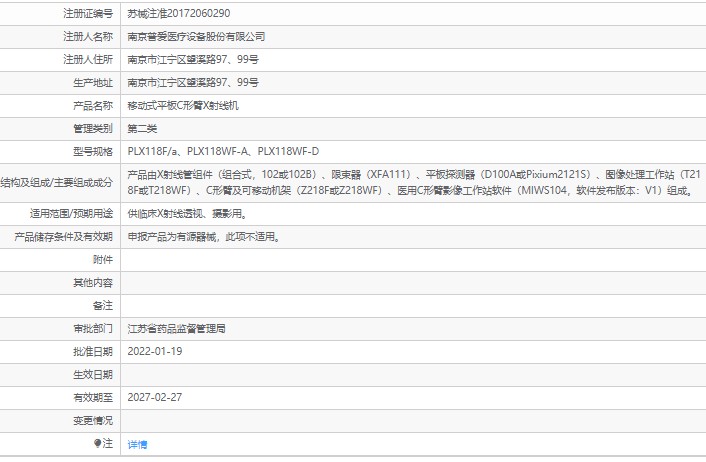Click the 有效期至 label
This screenshot has width=706, height=462.
tap(93, 398)
